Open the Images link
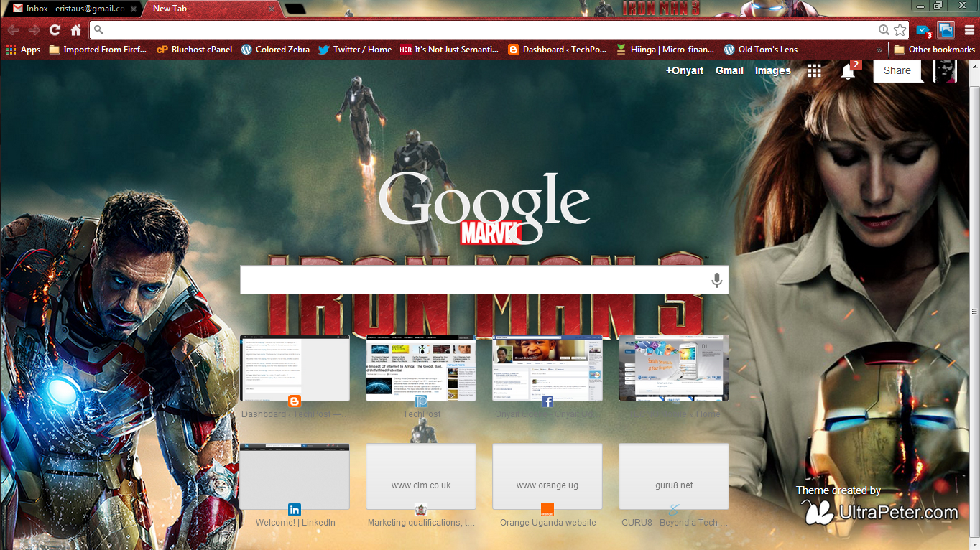 point(772,70)
